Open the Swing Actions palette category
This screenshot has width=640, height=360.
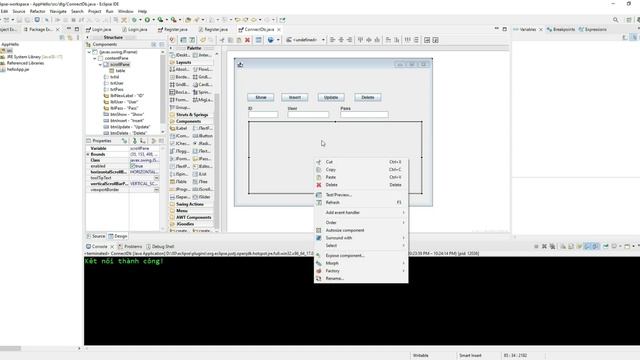tap(190, 204)
